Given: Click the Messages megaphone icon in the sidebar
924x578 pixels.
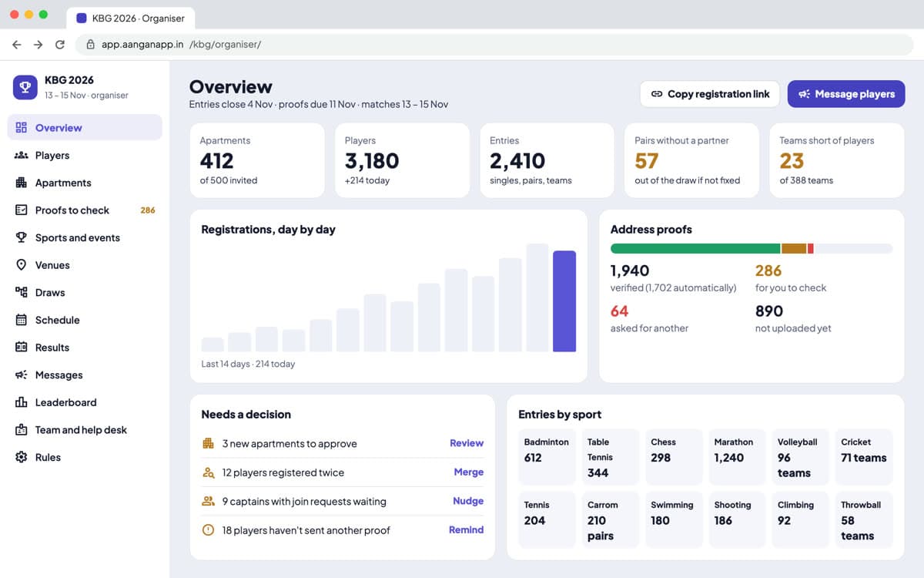Looking at the screenshot, I should click(22, 375).
